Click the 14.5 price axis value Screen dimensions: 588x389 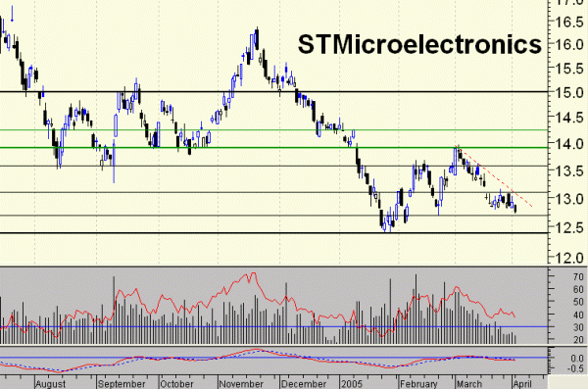[568, 118]
